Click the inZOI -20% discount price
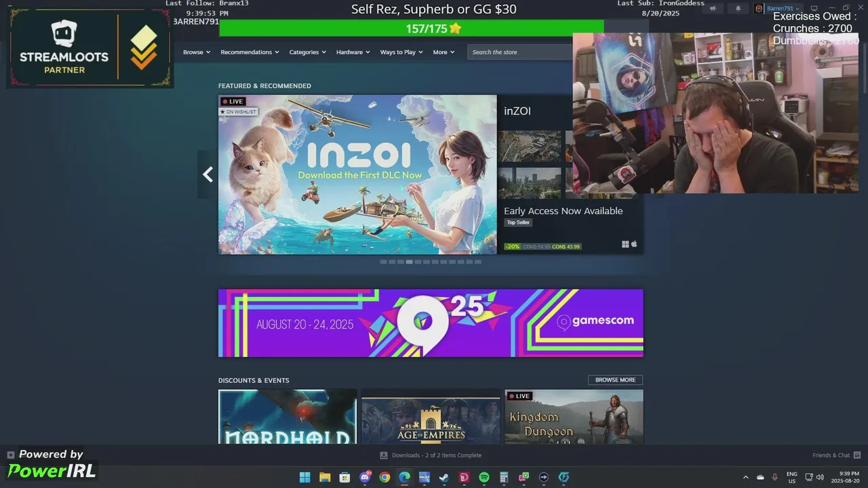This screenshot has height=488, width=868. coord(542,247)
